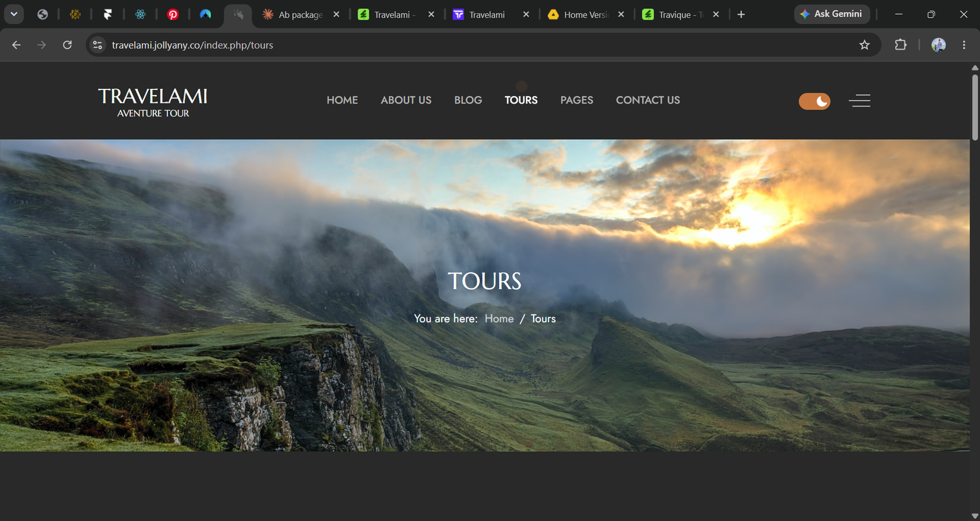
Task: Open the BLOG menu item
Action: 468,100
